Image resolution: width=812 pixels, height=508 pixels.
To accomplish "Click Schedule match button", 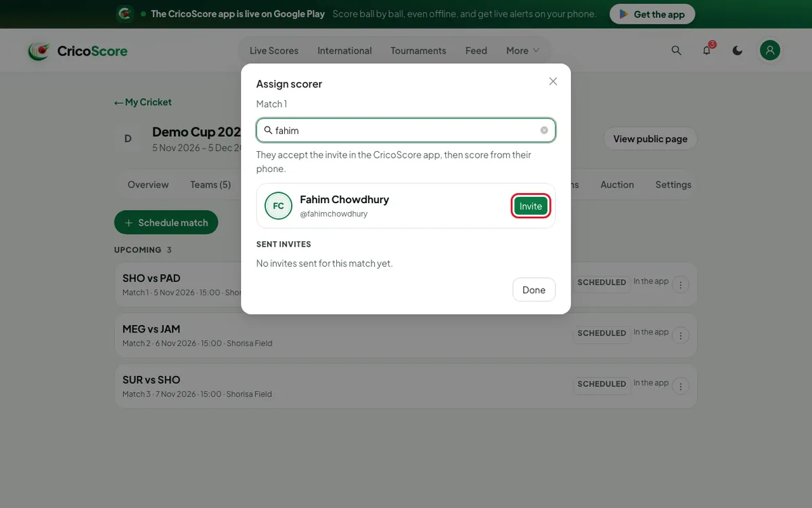I will click(x=166, y=223).
